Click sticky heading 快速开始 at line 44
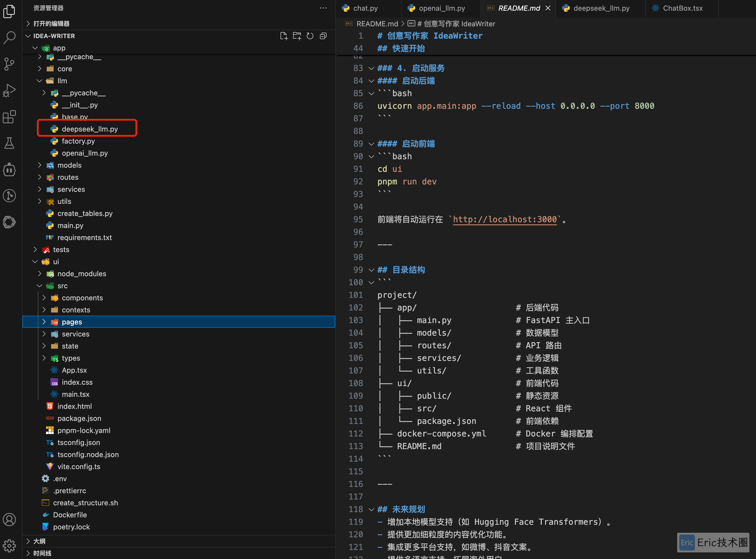The height and width of the screenshot is (559, 756). point(401,49)
